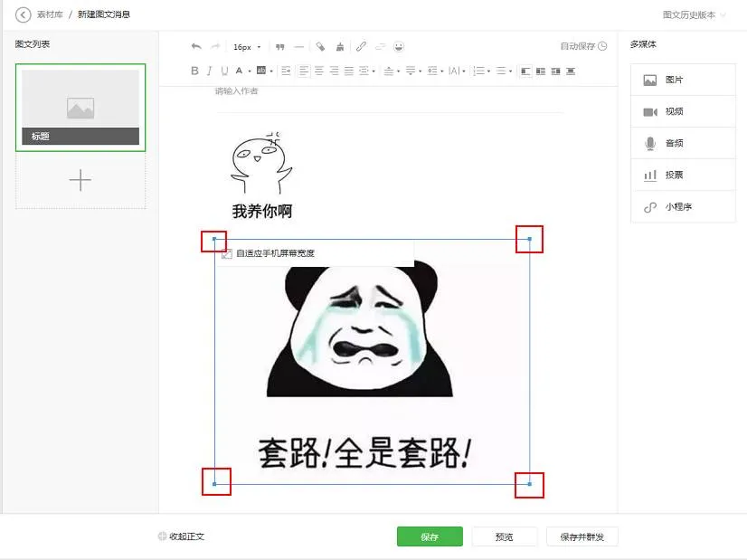The height and width of the screenshot is (560, 747).
Task: Add a new article with the plus box
Action: (80, 180)
